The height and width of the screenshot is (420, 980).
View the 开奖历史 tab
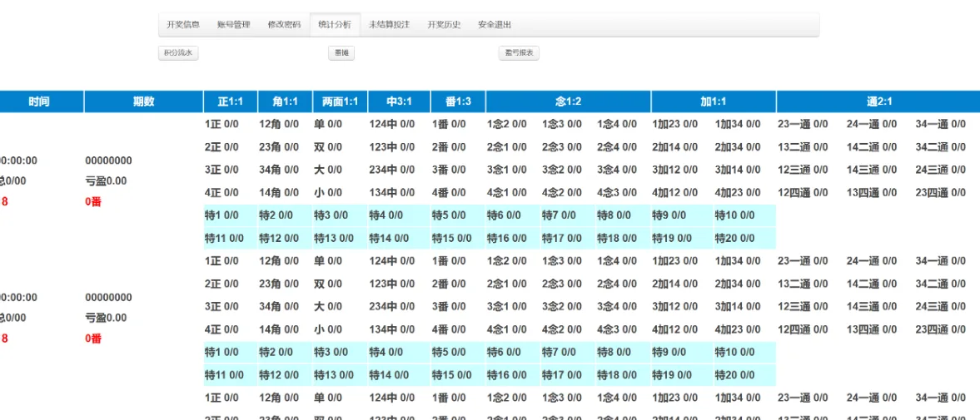444,25
